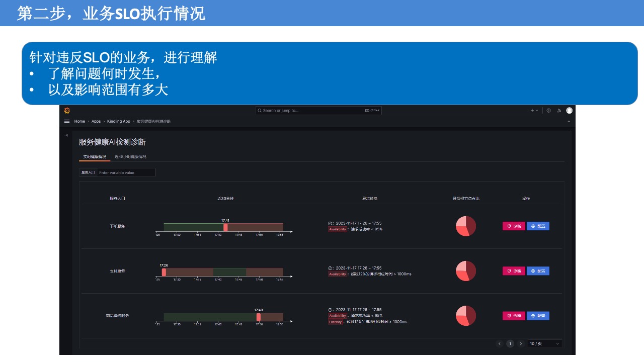Click the 近30分钟 column header
644x362 pixels.
225,199
